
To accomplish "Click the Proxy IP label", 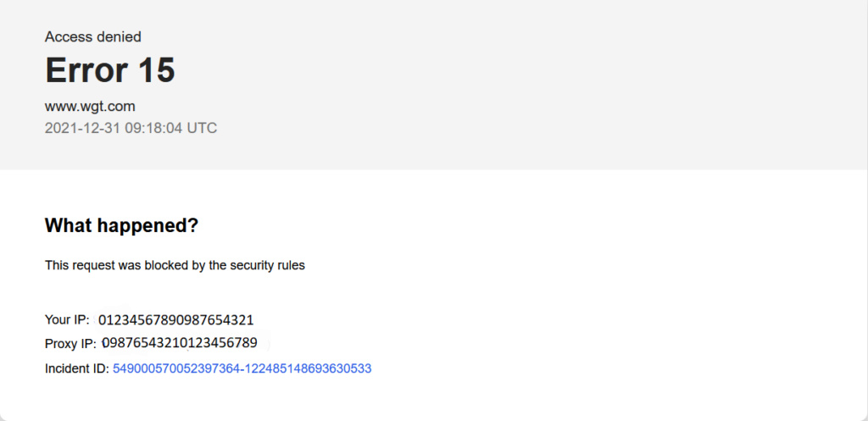I will [x=71, y=344].
